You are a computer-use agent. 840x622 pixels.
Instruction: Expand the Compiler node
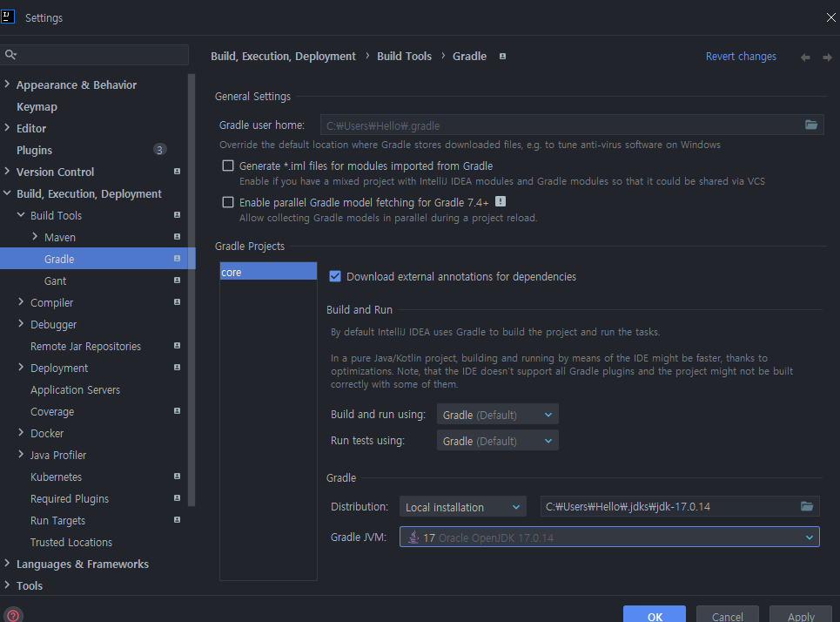[x=21, y=302]
